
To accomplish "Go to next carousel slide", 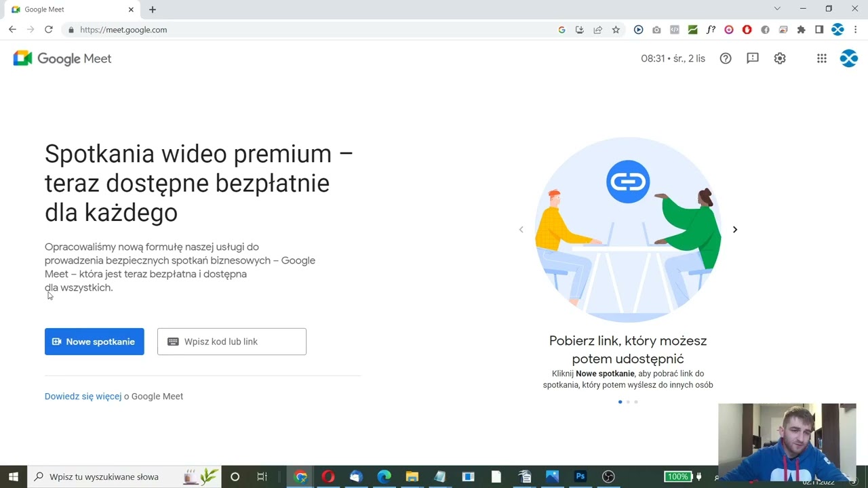I will click(734, 230).
